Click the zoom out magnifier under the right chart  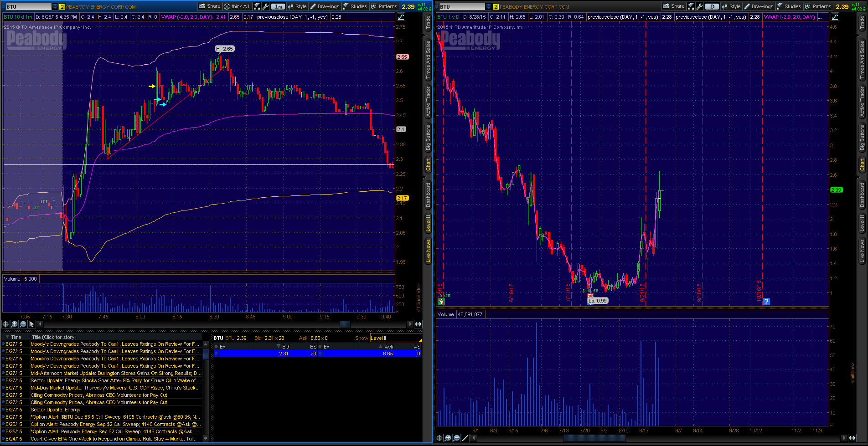pos(457,438)
